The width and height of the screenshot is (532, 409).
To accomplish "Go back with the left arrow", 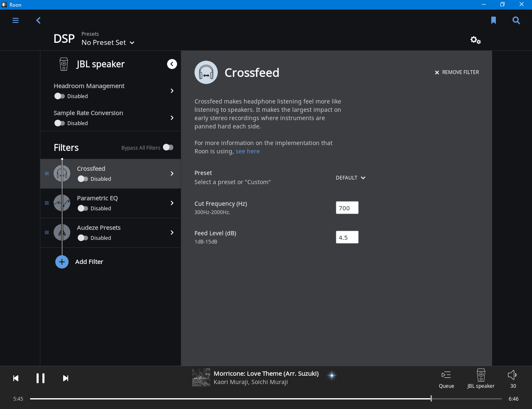I will (x=38, y=20).
